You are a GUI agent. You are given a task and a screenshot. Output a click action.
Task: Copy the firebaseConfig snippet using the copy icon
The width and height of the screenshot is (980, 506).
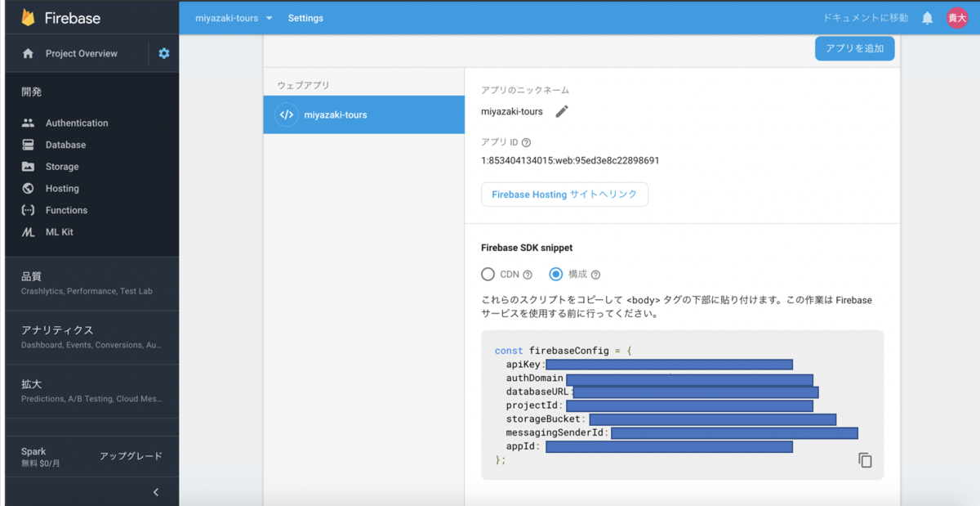click(863, 461)
